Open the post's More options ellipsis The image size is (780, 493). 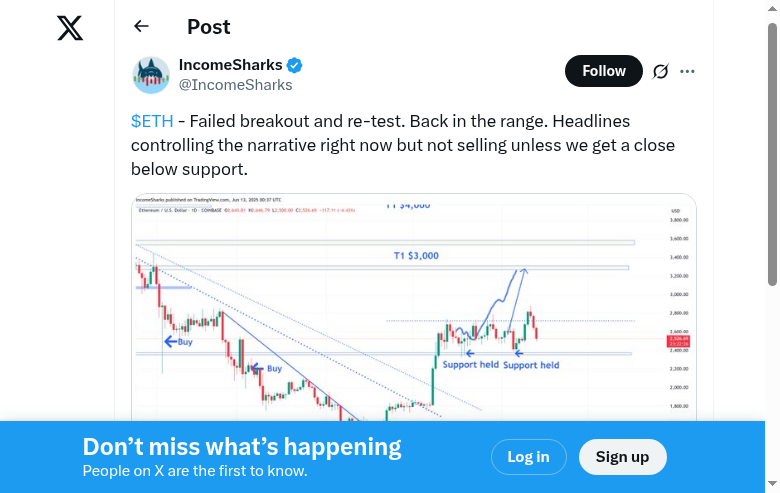tap(687, 71)
